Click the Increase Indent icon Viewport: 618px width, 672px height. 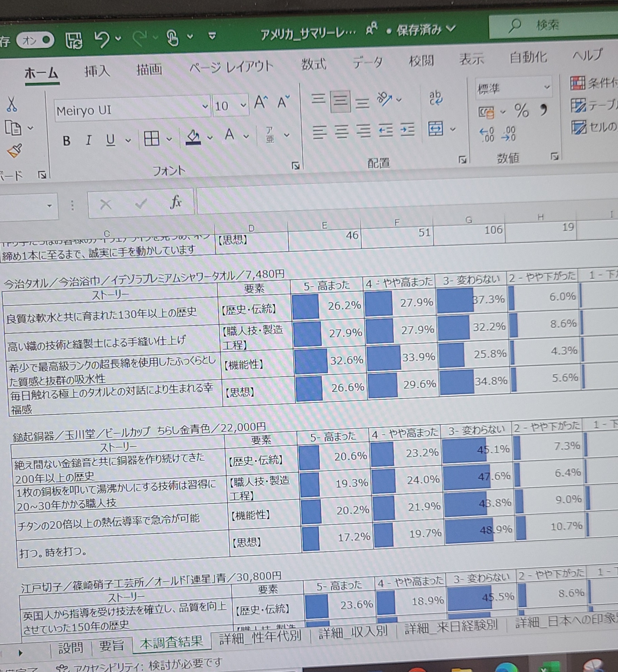407,130
